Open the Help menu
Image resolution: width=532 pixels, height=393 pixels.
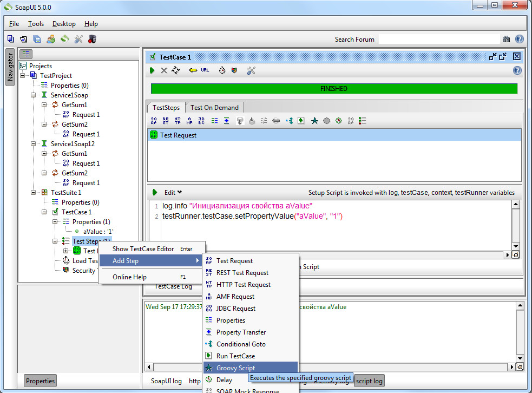tap(91, 24)
